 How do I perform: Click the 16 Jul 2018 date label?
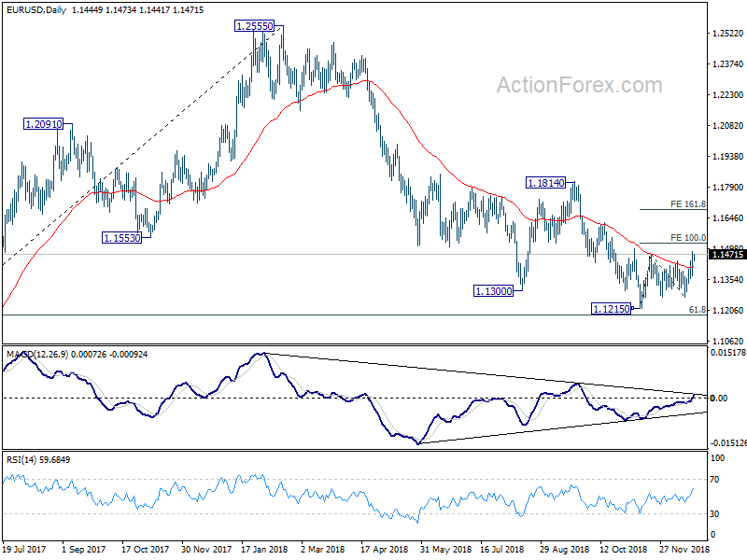pyautogui.click(x=502, y=549)
